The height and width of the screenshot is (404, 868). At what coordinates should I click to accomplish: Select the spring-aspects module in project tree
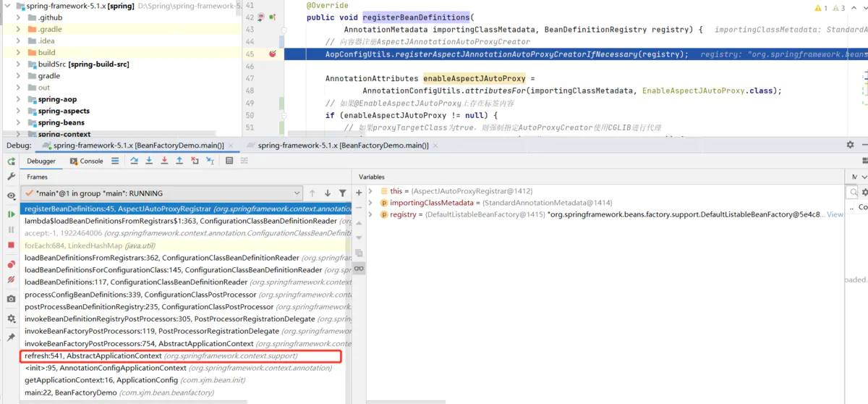(64, 111)
